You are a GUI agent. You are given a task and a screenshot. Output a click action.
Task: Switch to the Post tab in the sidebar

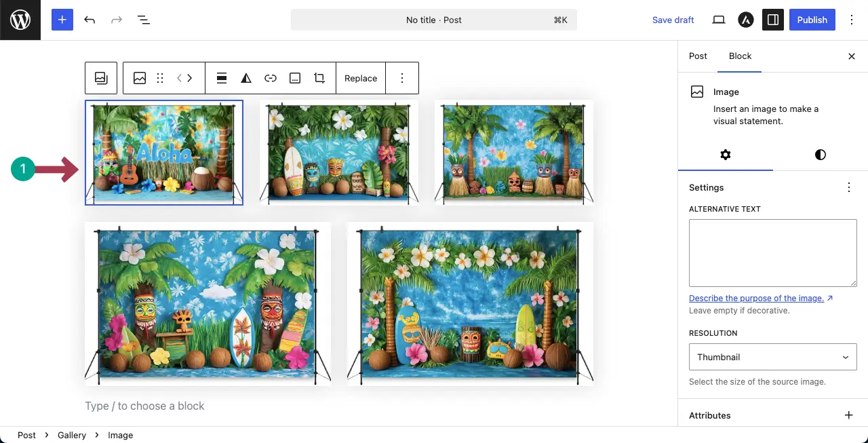point(698,56)
